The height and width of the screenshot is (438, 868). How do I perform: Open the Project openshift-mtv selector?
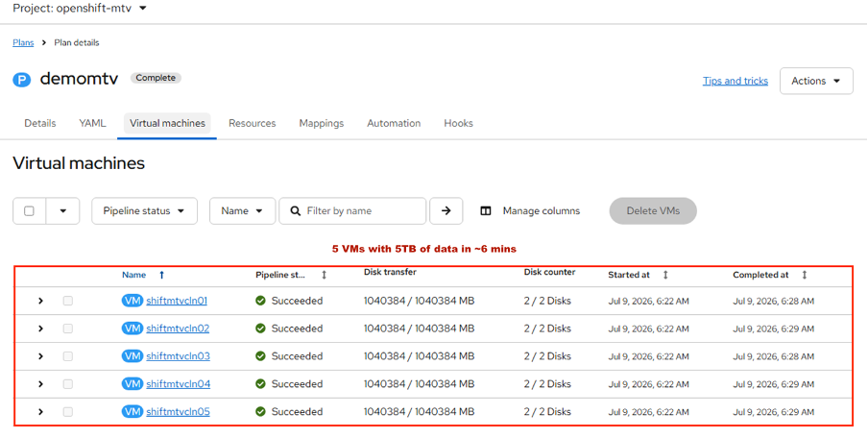click(x=81, y=9)
